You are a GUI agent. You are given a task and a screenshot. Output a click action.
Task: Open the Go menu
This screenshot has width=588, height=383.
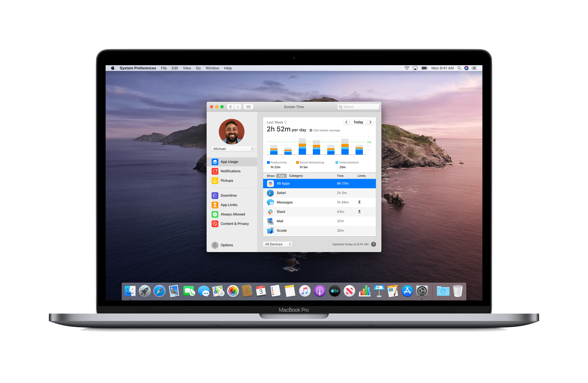tap(198, 68)
